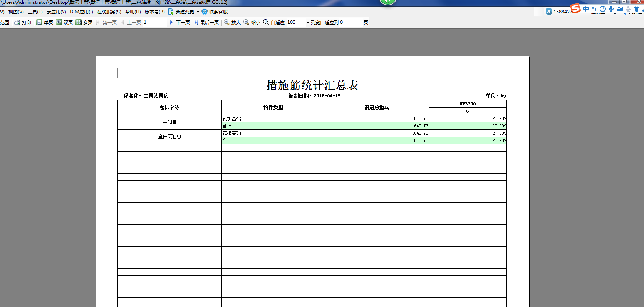This screenshot has width=644, height=307.
Task: Click the column-width fit field showing 0
Action: coord(351,22)
